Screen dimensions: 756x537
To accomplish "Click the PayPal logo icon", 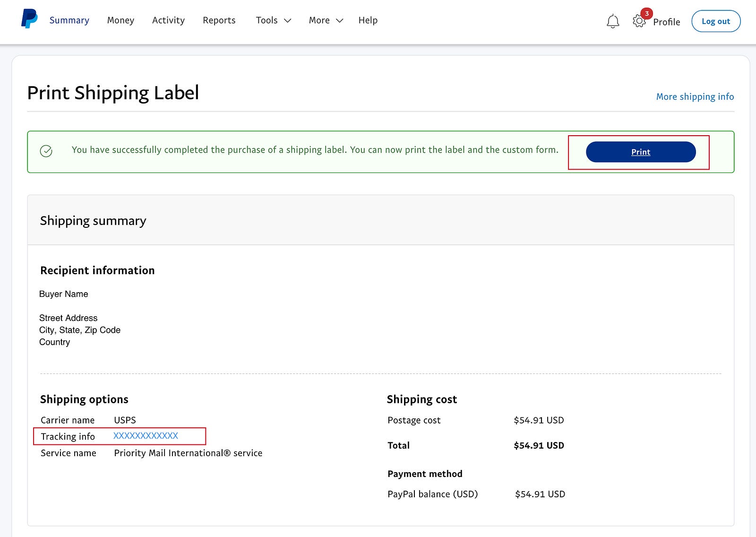I will [x=29, y=19].
